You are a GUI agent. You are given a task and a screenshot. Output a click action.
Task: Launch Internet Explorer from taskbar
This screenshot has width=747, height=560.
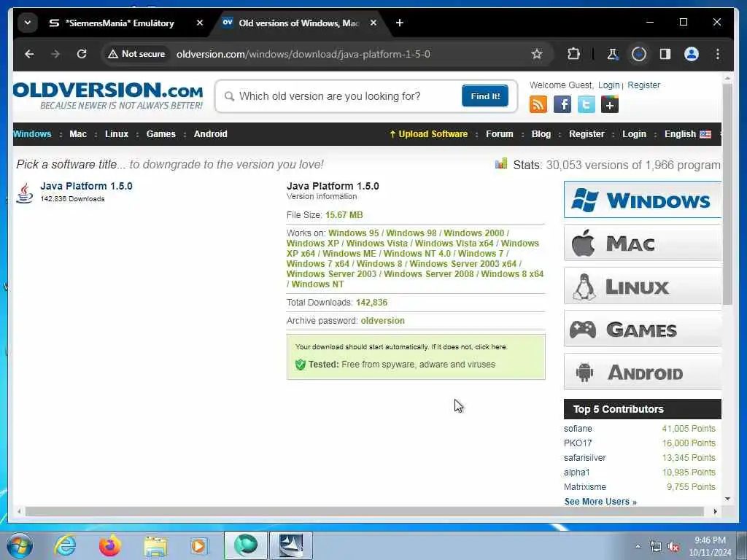tap(65, 545)
